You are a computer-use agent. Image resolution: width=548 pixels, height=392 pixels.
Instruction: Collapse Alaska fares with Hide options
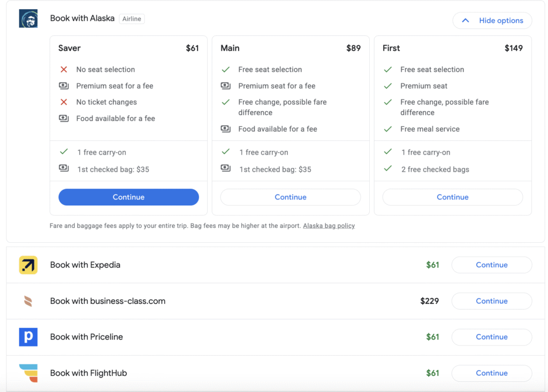(492, 21)
